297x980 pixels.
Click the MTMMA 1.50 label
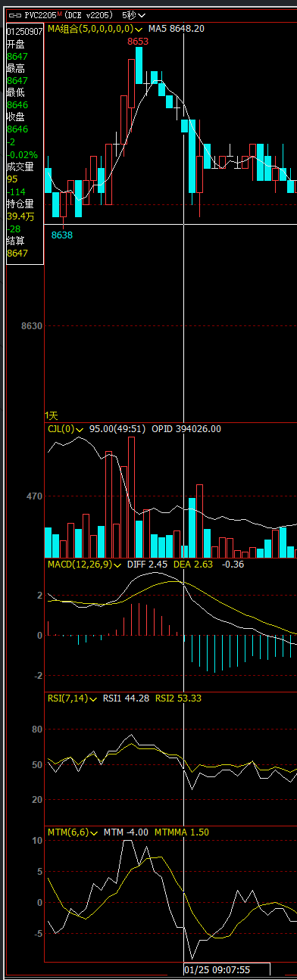pyautogui.click(x=182, y=832)
